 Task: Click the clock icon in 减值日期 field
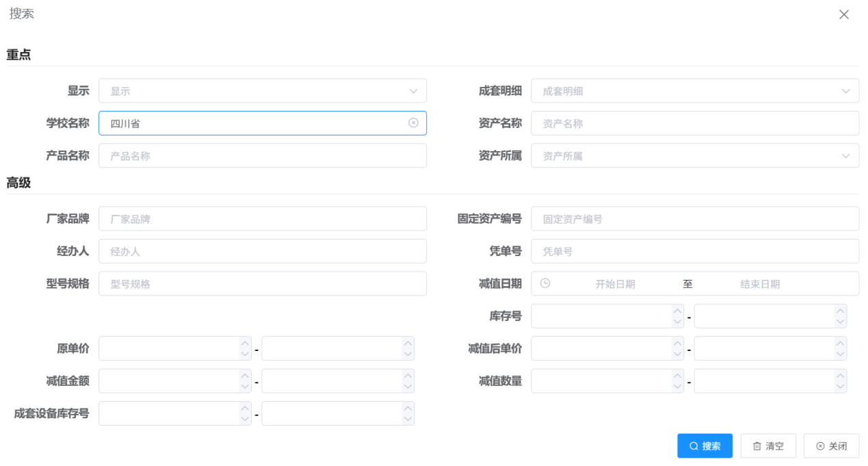point(545,283)
